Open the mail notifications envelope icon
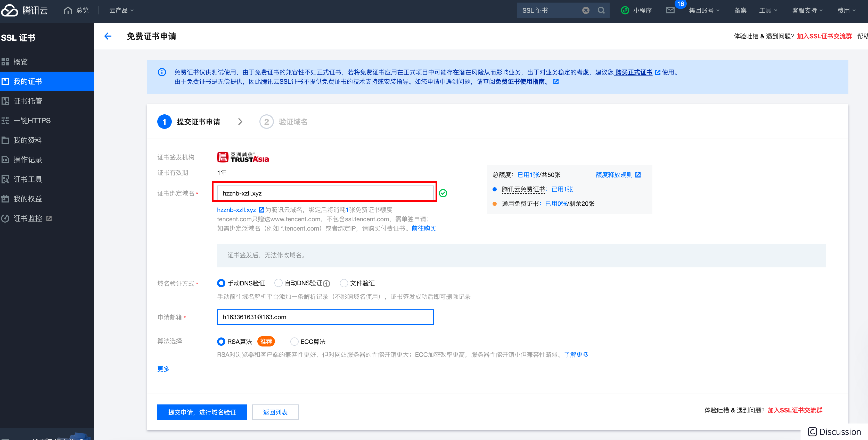The width and height of the screenshot is (868, 440). (670, 11)
